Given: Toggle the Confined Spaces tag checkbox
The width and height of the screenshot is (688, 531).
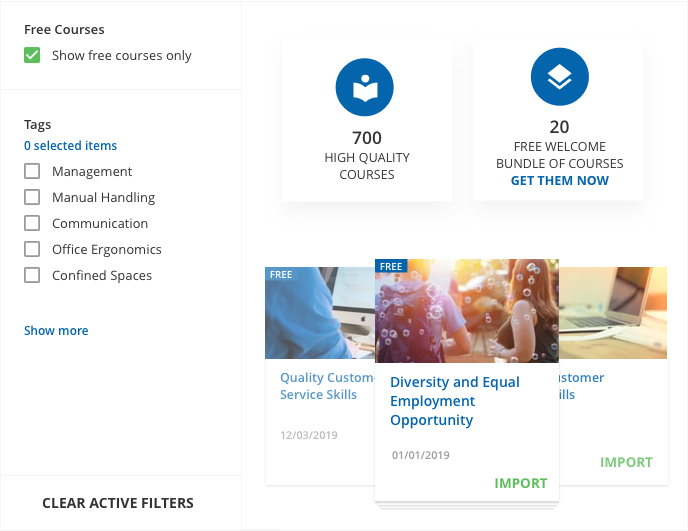Looking at the screenshot, I should [x=32, y=276].
